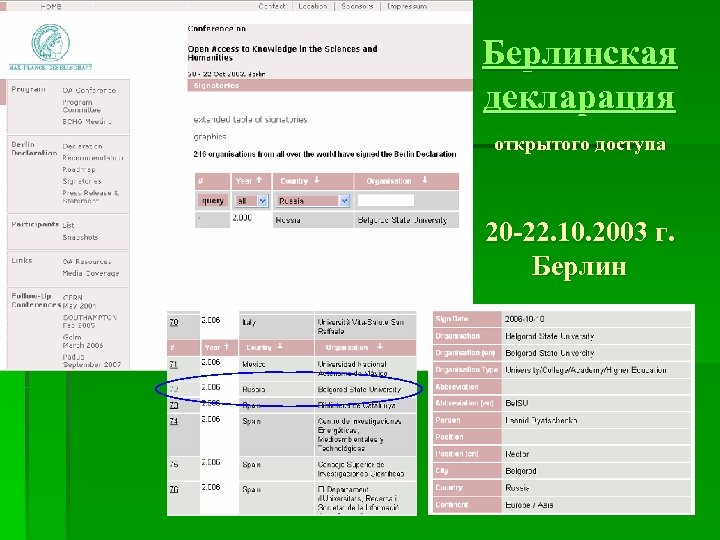This screenshot has width=720, height=540.
Task: Open the Press Release & Statement link
Action: (90, 197)
